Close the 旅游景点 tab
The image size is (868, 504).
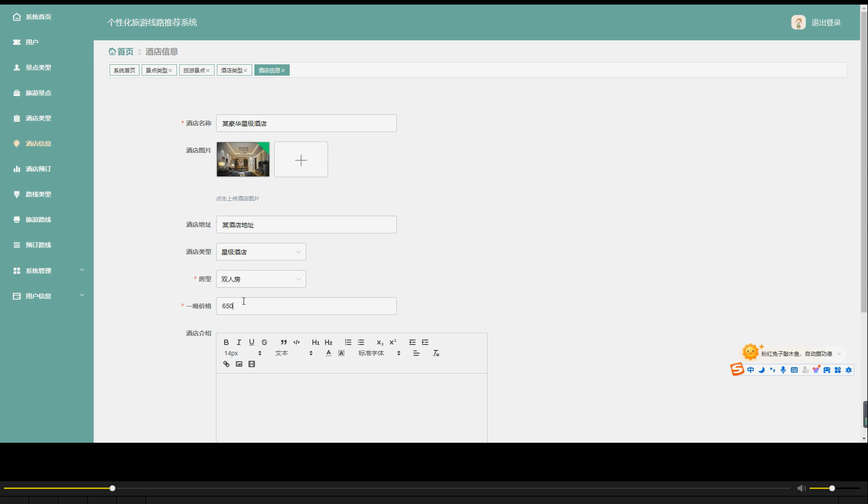(x=208, y=70)
